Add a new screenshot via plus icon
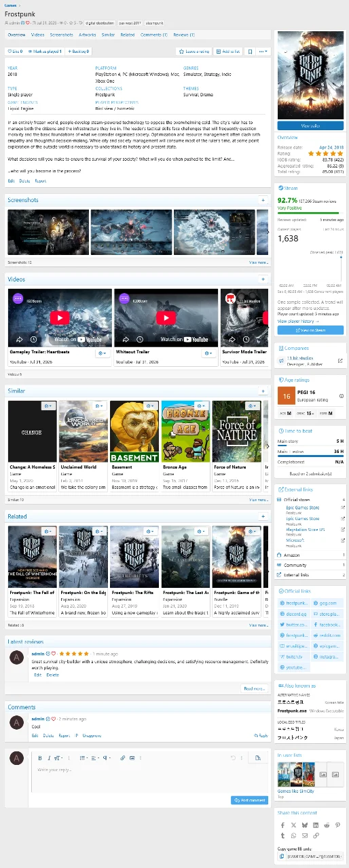The height and width of the screenshot is (868, 349). tap(263, 200)
